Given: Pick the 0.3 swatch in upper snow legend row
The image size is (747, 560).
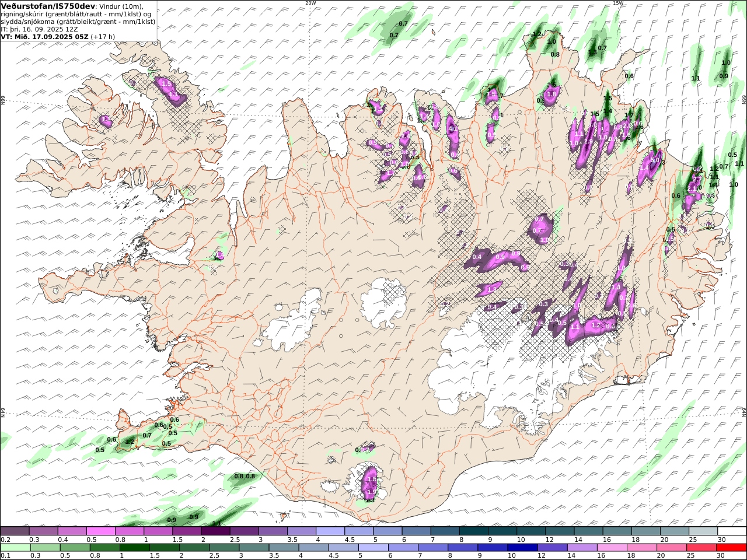Looking at the screenshot, I should point(43,531).
